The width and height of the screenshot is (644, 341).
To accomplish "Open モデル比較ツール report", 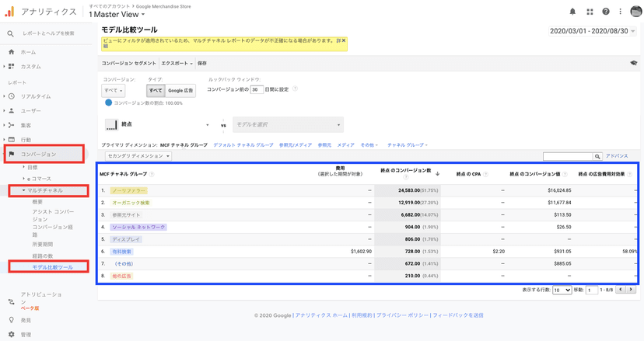I will coord(53,267).
